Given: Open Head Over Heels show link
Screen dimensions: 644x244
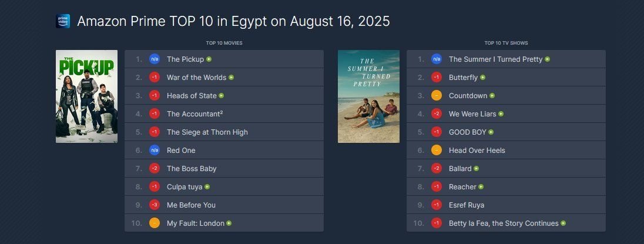Looking at the screenshot, I should pos(477,151).
